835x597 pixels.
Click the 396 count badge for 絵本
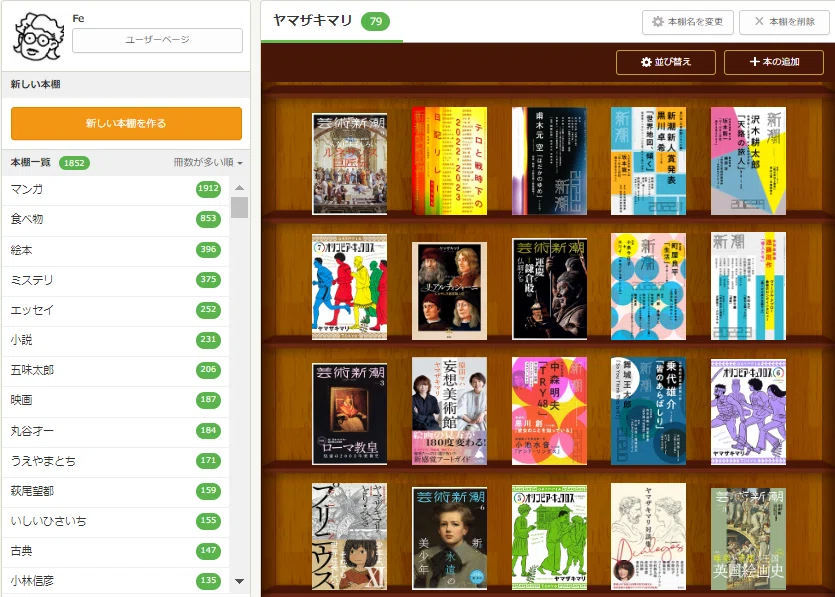pyautogui.click(x=208, y=249)
